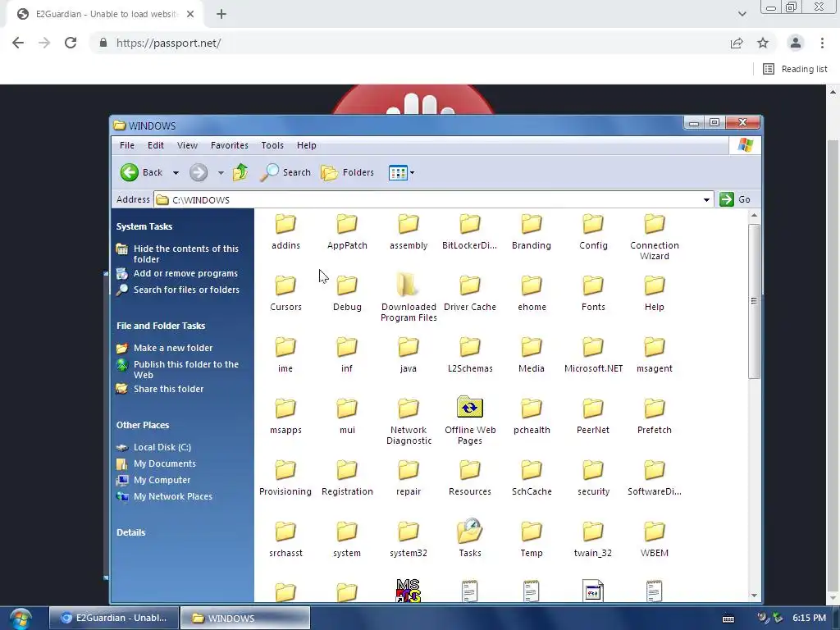Open the Favorites menu
This screenshot has height=630, width=840.
[230, 145]
